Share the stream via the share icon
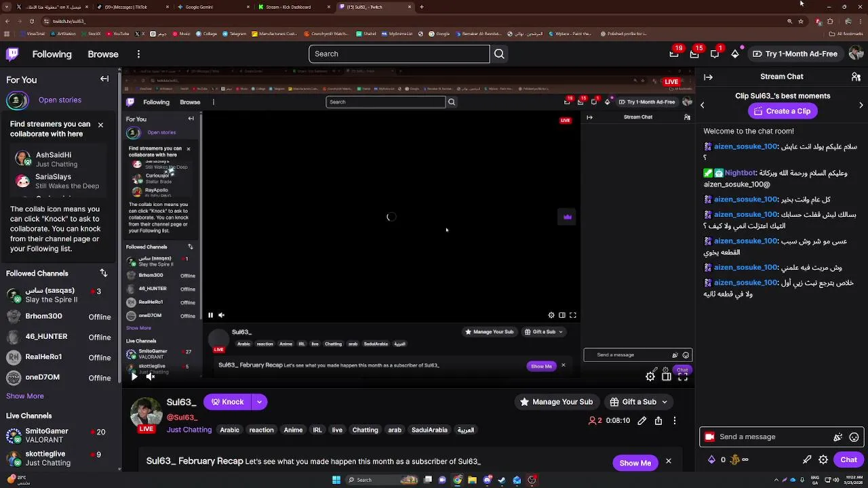This screenshot has width=868, height=488. [x=658, y=421]
